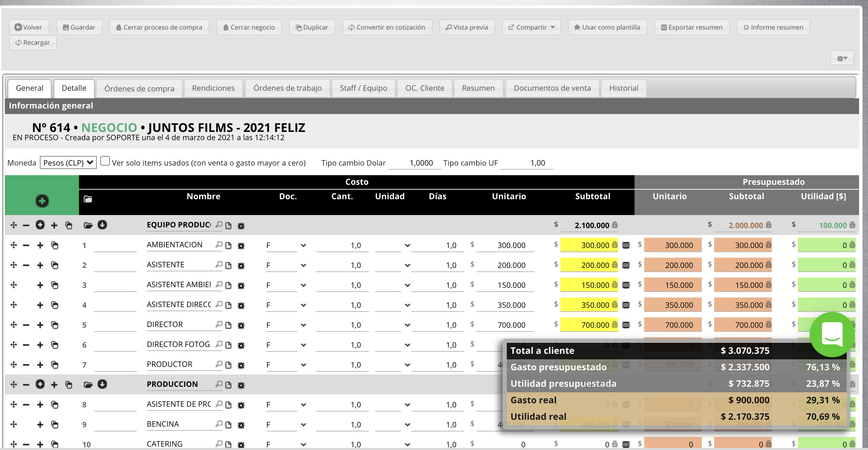This screenshot has width=868, height=450.
Task: Open the search magnifier icon for AMBIENTACION
Action: [219, 245]
